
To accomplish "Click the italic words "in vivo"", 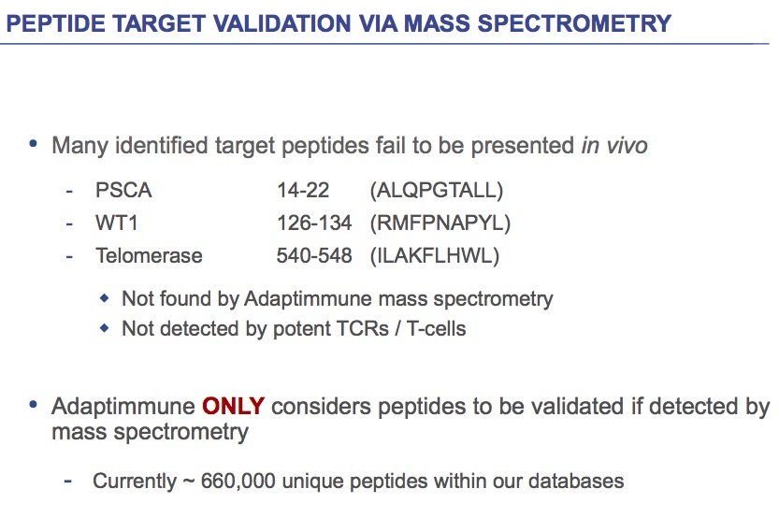I will click(613, 146).
